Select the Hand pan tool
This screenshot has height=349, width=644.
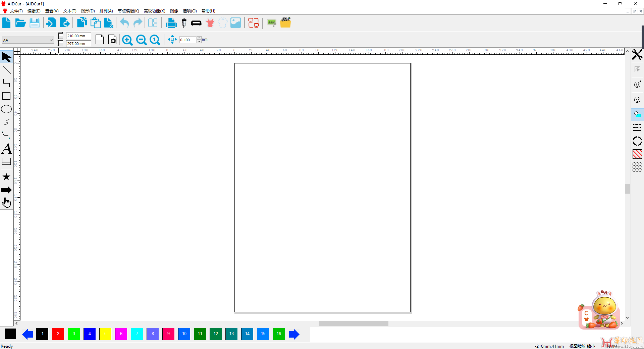tap(6, 202)
